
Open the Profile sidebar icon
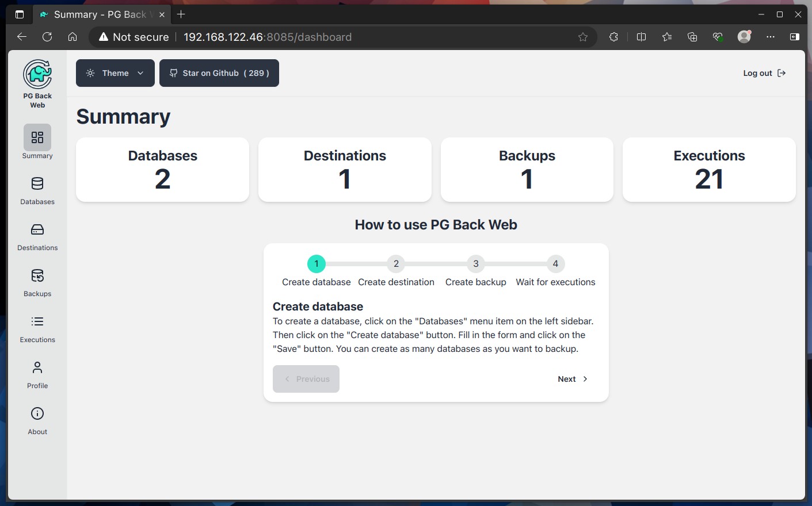(x=37, y=367)
